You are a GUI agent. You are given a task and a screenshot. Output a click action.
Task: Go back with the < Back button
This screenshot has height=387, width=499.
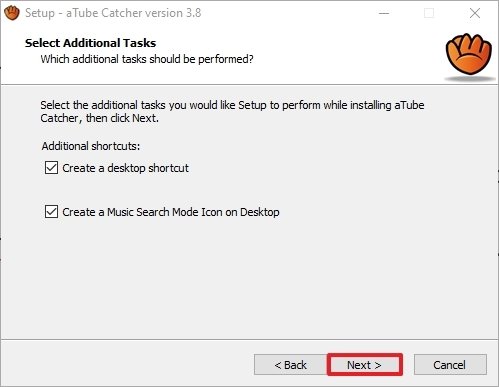[290, 365]
